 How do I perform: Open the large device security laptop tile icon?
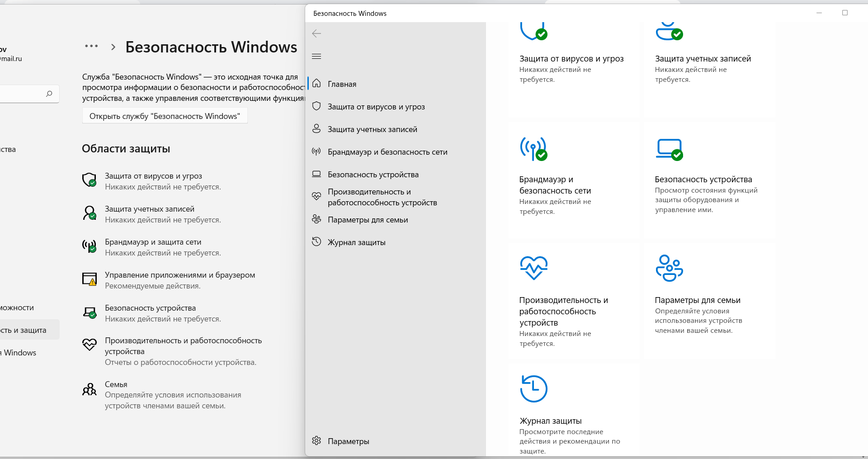coord(669,149)
